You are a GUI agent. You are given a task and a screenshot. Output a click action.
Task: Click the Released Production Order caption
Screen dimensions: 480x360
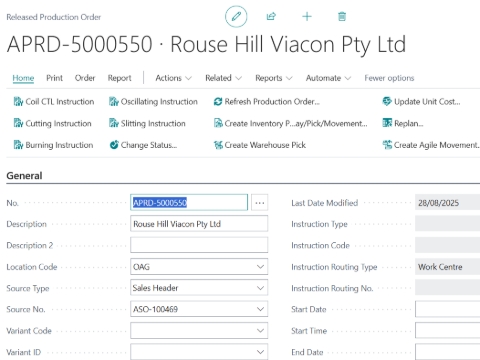click(x=54, y=17)
